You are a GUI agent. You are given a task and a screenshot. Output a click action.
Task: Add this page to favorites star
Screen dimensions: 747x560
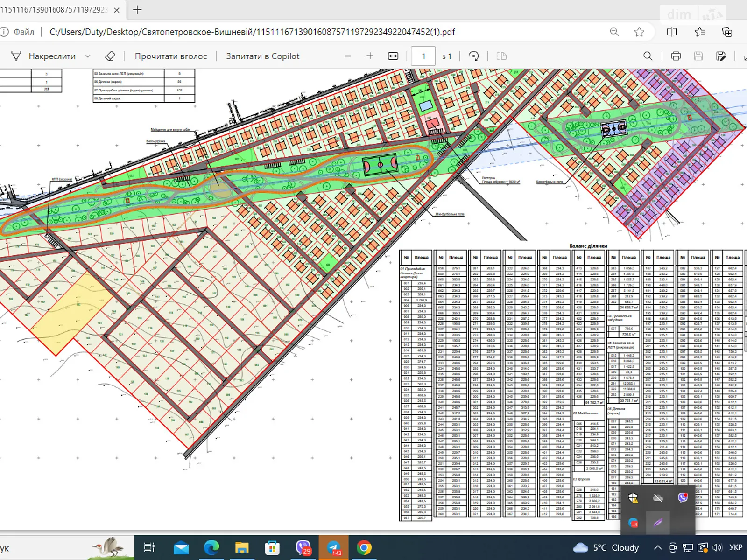[x=640, y=32]
